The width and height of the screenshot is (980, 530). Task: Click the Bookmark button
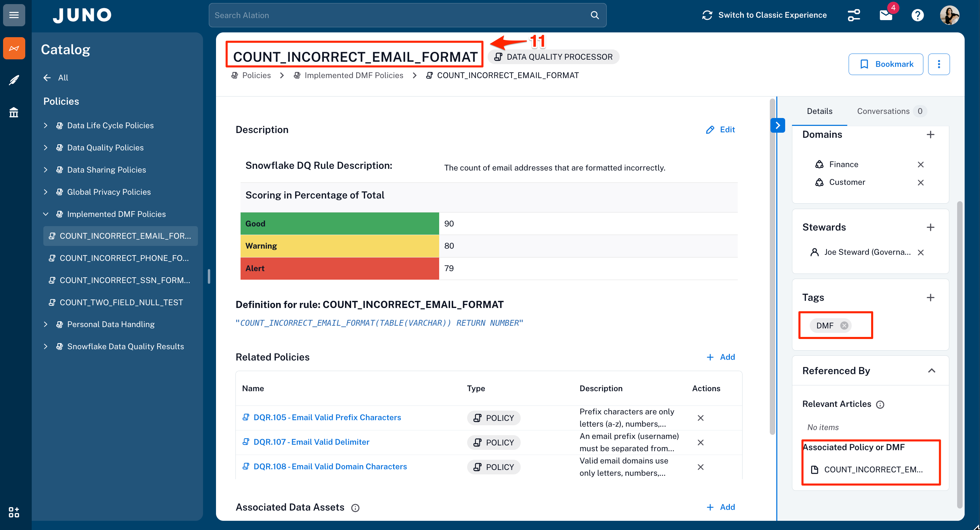886,64
